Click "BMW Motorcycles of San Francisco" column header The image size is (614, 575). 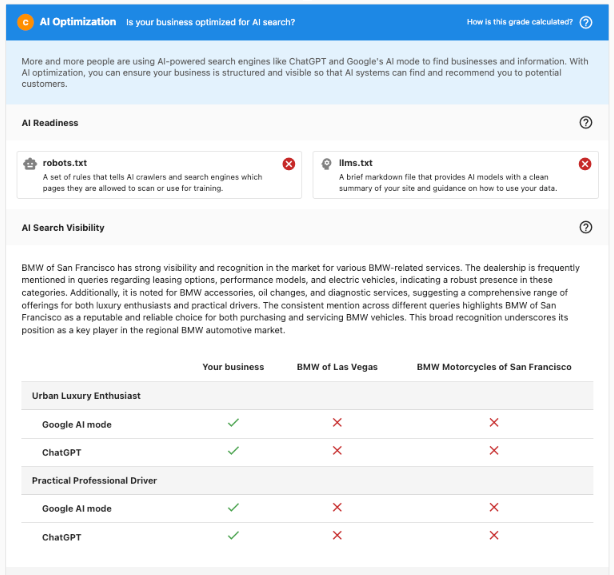[494, 367]
